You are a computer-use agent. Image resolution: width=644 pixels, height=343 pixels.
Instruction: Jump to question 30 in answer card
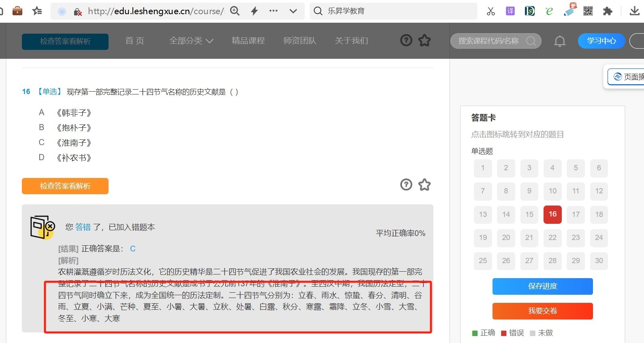tap(599, 261)
